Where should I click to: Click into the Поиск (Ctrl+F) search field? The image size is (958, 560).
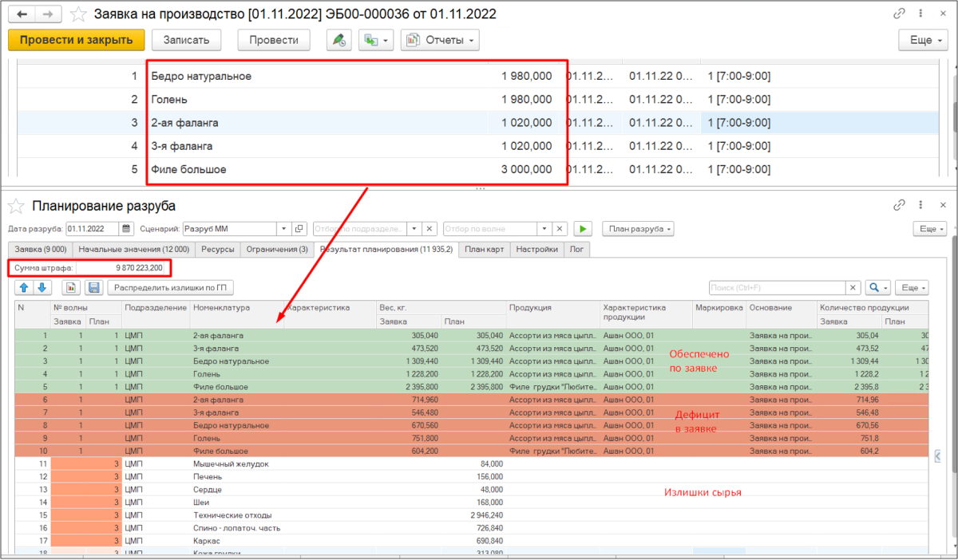[776, 288]
